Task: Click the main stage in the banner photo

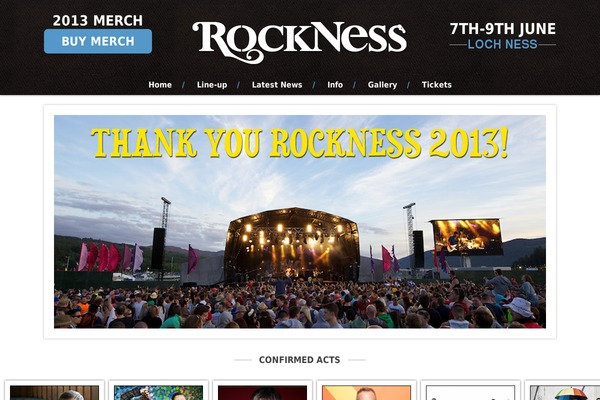Action: [292, 245]
